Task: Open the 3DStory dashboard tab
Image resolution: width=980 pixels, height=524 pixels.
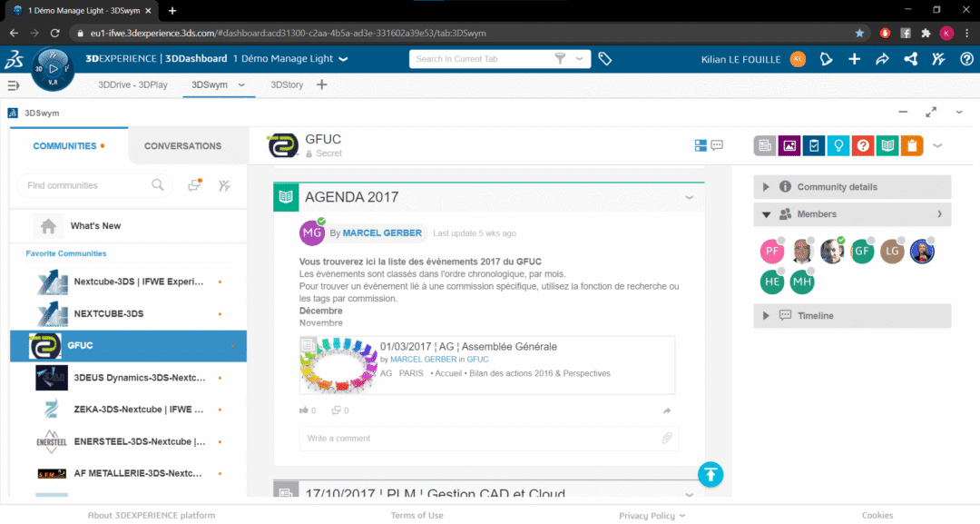Action: [287, 85]
